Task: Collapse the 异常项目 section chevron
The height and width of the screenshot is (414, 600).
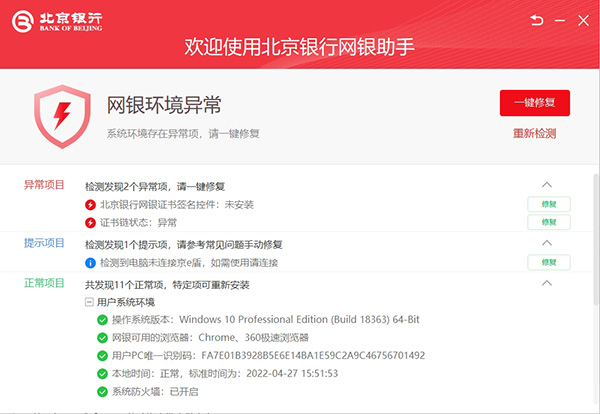Action: click(547, 185)
